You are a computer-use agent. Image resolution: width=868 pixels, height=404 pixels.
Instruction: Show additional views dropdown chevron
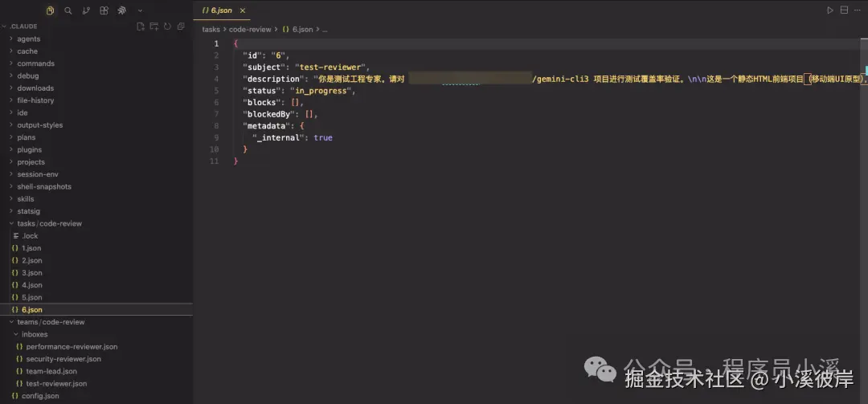140,10
